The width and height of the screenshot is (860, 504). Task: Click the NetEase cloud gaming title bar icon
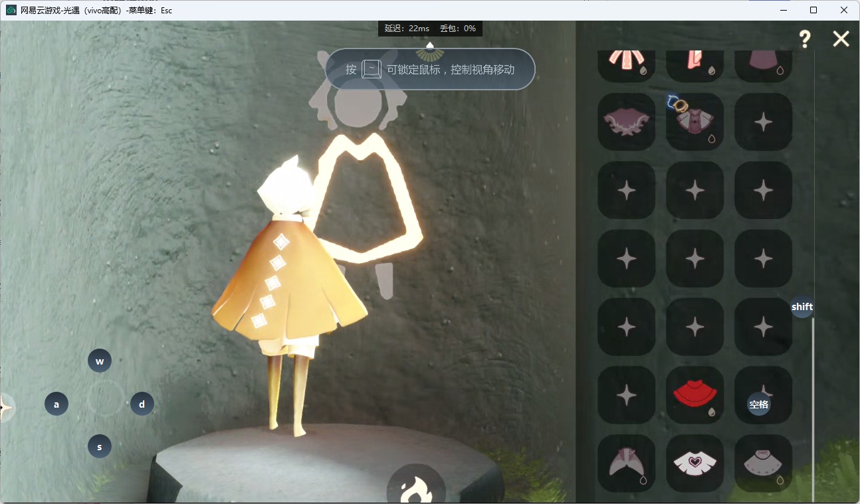[x=11, y=10]
